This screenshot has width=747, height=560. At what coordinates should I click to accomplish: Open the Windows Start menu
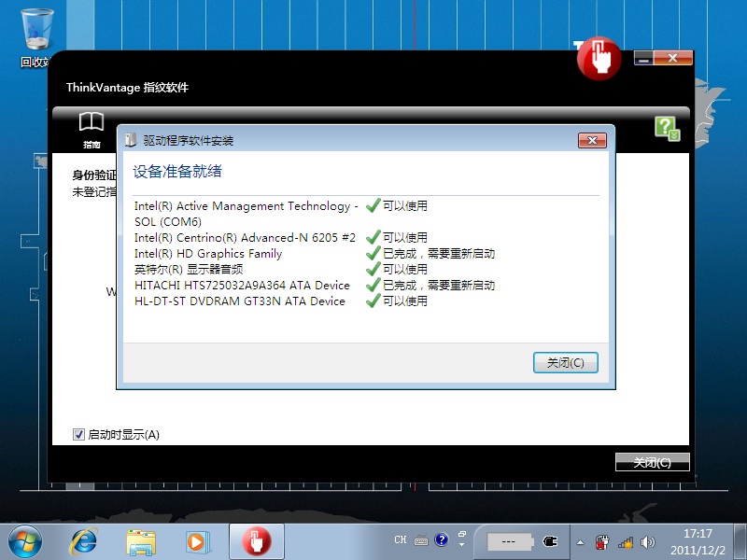point(25,542)
